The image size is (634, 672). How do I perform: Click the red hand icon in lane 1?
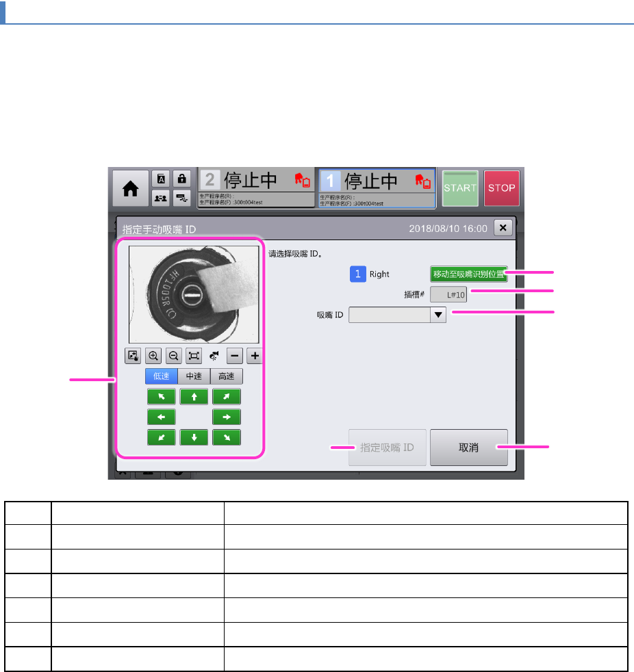pos(422,181)
